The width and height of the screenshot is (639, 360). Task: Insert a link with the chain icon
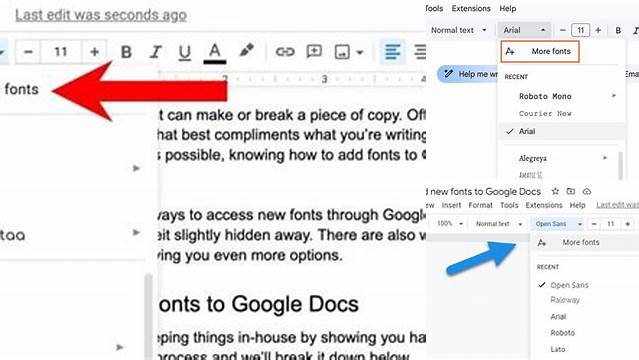coord(285,52)
